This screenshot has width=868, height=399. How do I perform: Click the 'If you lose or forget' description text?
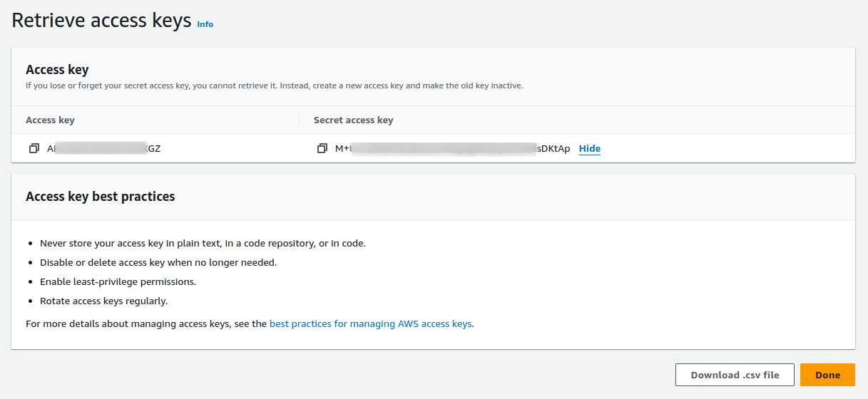coord(274,85)
